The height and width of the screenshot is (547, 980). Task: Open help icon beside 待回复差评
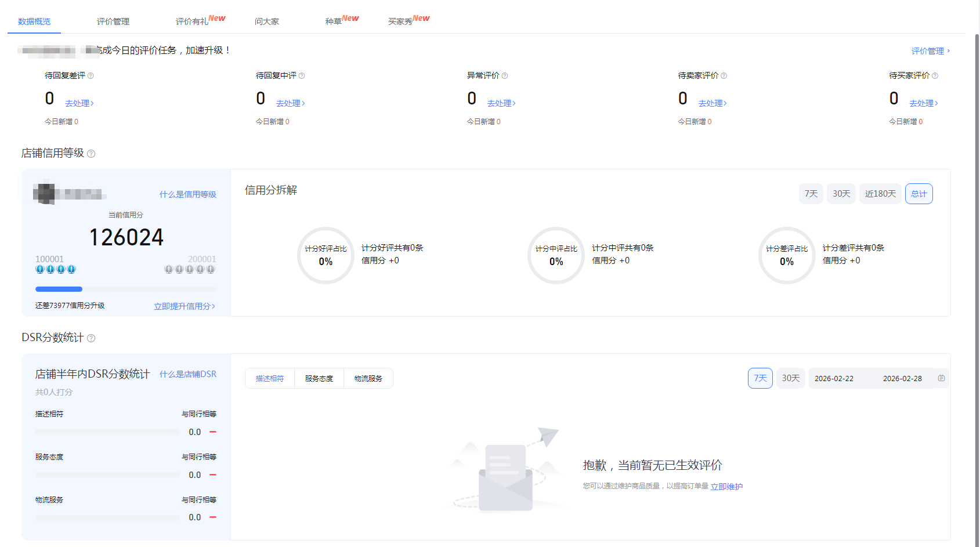tap(91, 76)
